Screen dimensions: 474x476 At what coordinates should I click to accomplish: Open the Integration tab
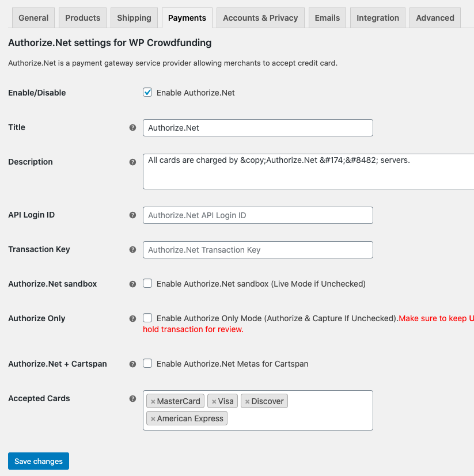pos(378,18)
